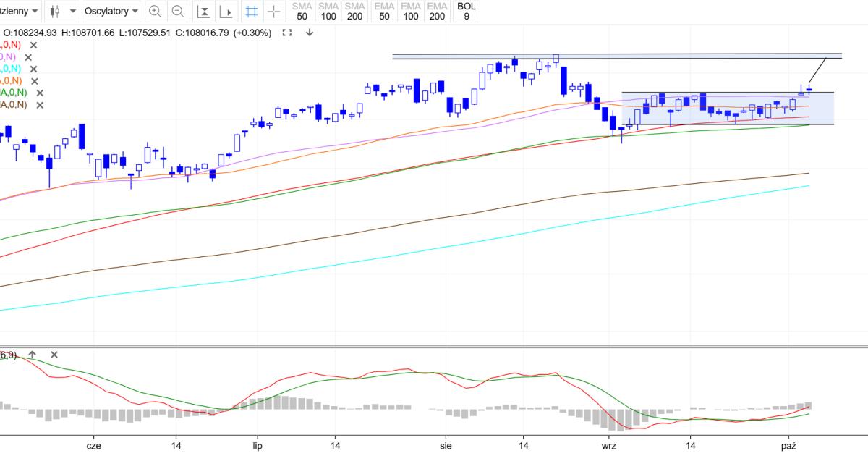Toggle the EMA 100 indicator
The height and width of the screenshot is (456, 868).
coord(410,11)
